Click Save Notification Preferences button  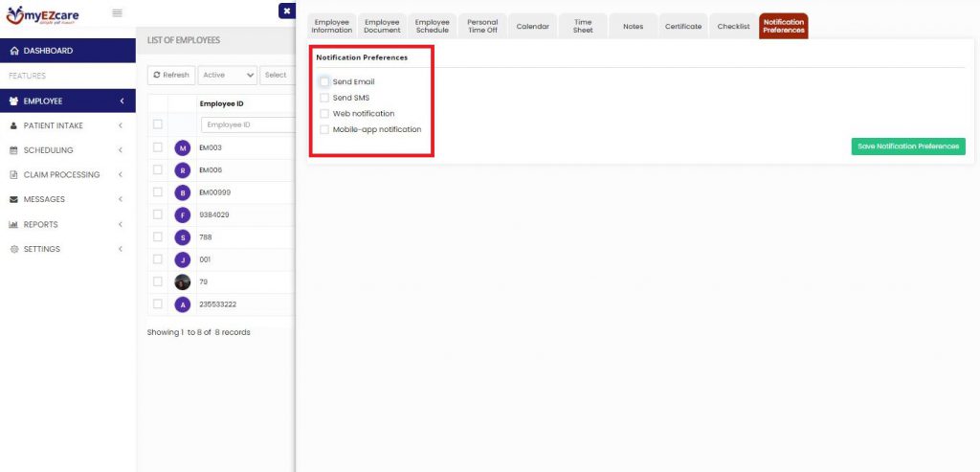pyautogui.click(x=908, y=146)
